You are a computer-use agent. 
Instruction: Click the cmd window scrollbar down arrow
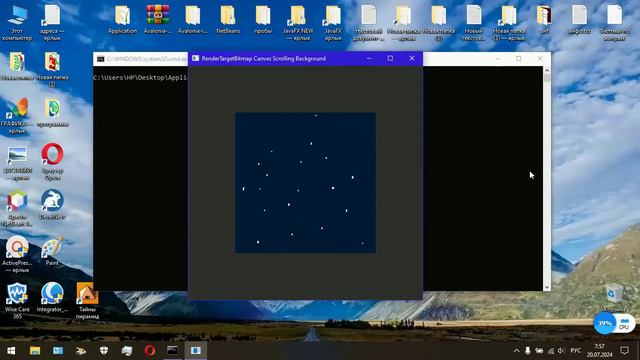547,287
